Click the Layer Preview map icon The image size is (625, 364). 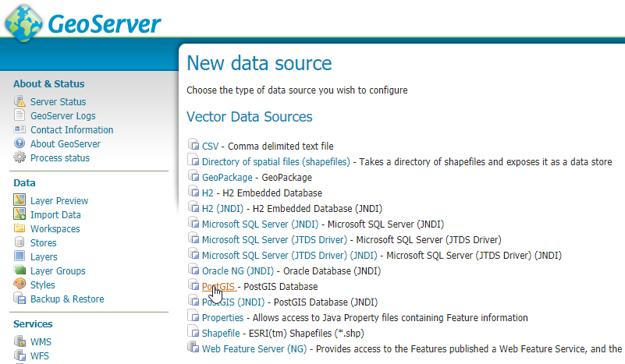20,200
